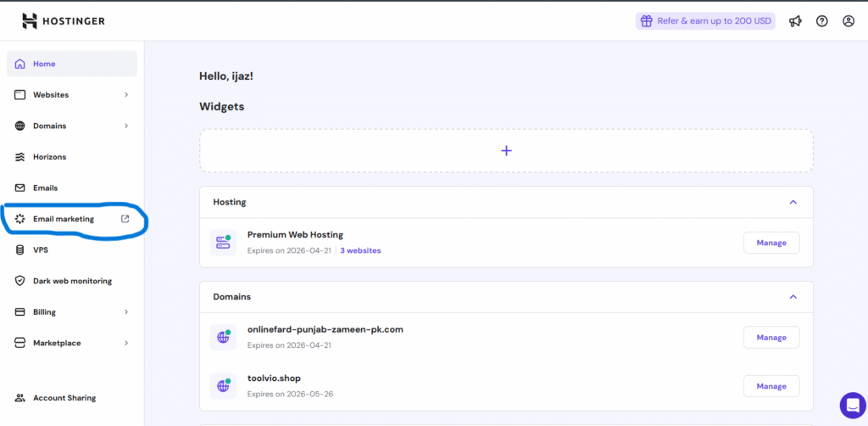Viewport: 868px width, 426px height.
Task: Manage the onlinefard-punjab-zameen-pk.com domain
Action: (771, 338)
